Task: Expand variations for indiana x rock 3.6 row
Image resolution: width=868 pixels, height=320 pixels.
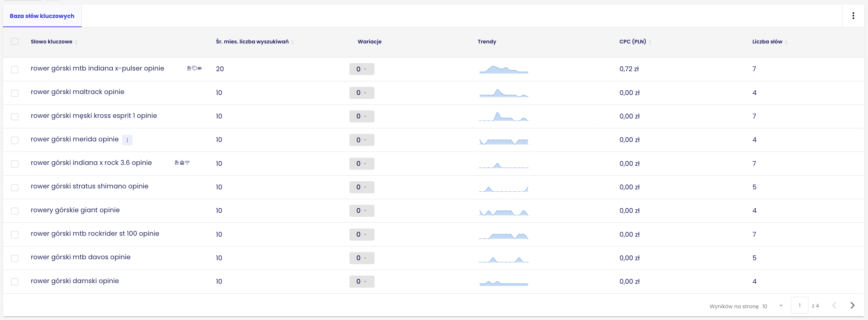Action: click(x=362, y=163)
